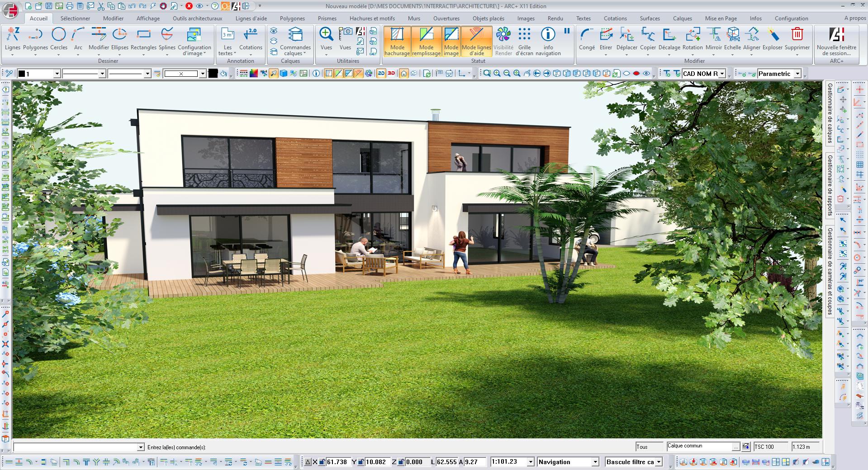Open the Parametric dropdown
The image size is (868, 470).
point(797,74)
